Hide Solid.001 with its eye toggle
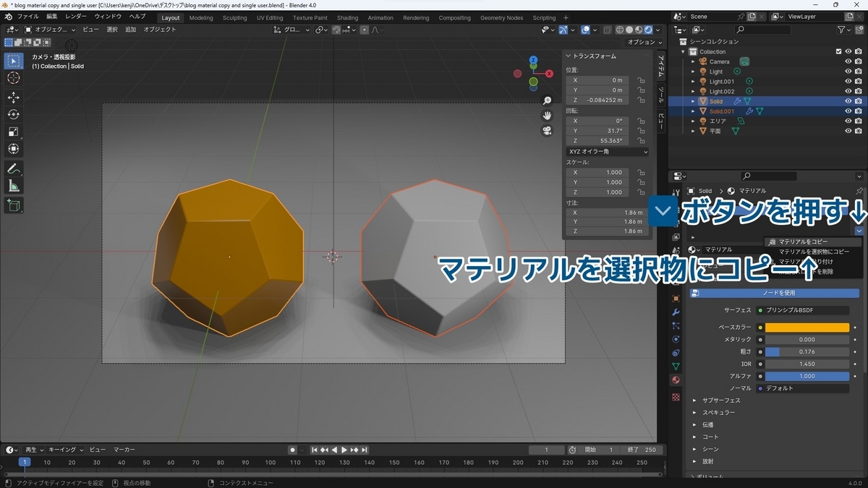 (848, 111)
